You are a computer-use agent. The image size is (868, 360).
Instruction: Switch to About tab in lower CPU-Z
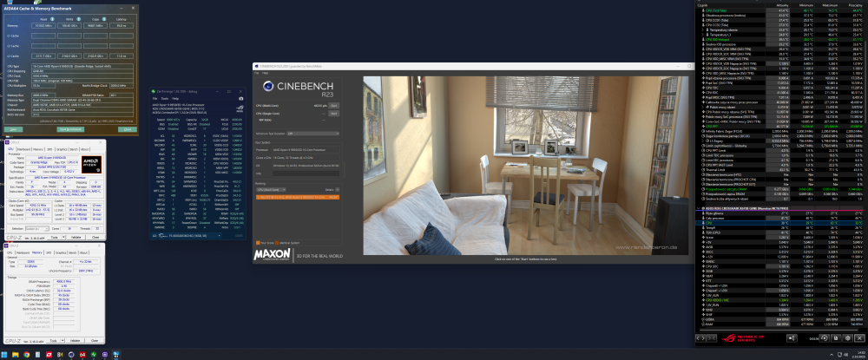coord(83,252)
